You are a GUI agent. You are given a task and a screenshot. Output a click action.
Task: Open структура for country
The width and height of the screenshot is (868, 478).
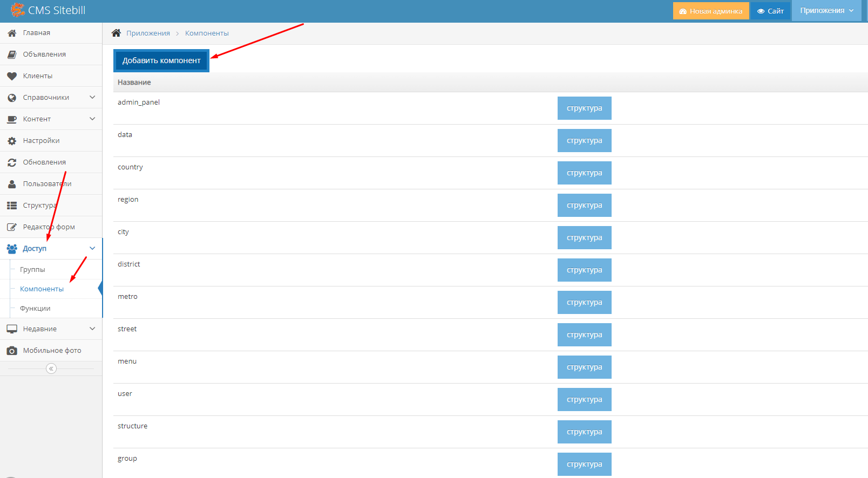click(585, 173)
